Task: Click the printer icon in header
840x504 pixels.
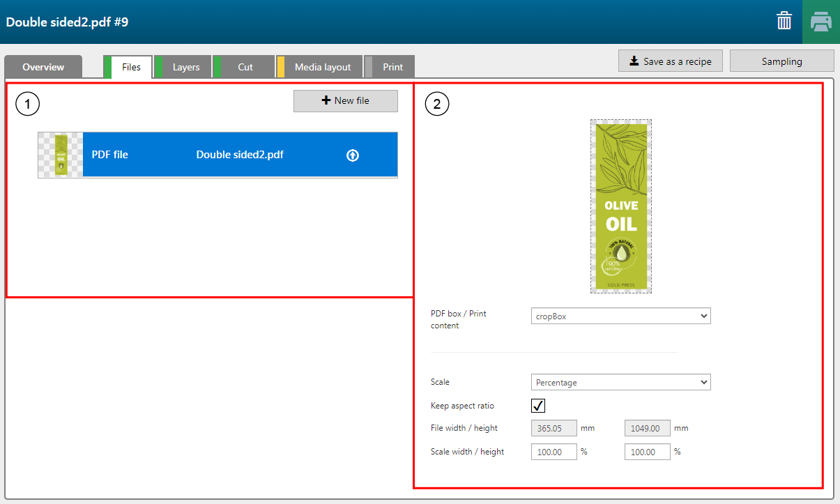Action: [x=821, y=22]
